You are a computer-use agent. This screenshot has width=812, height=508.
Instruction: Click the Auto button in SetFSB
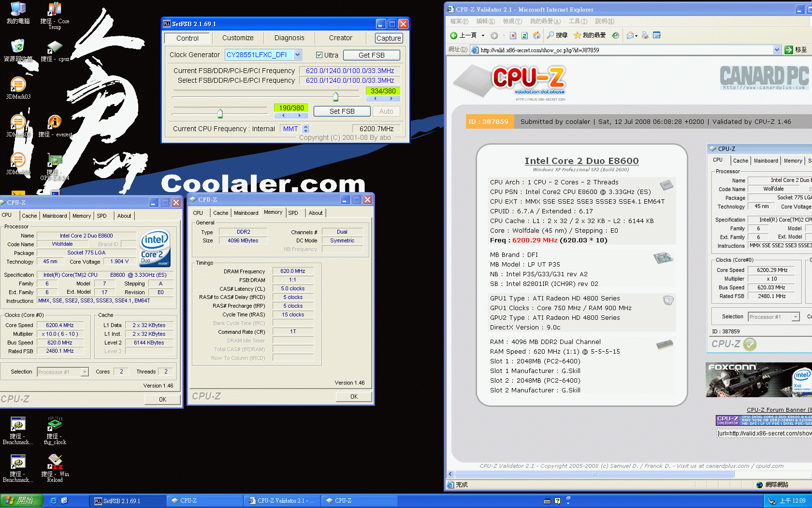[x=386, y=111]
